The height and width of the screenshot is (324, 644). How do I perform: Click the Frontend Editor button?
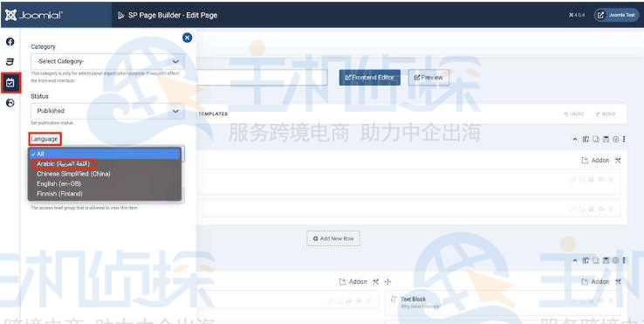(370, 78)
